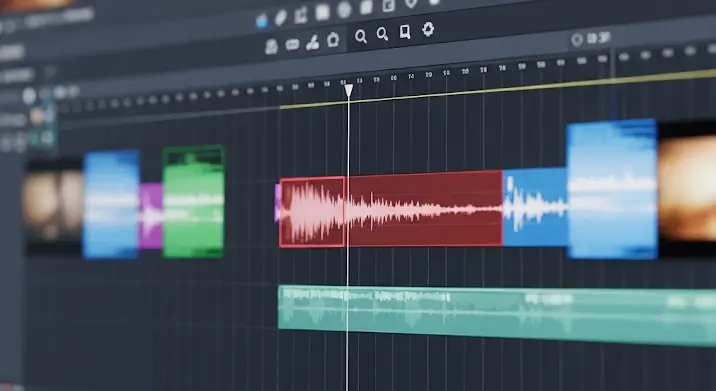Click the orange video thumbnail at far right

click(x=687, y=188)
